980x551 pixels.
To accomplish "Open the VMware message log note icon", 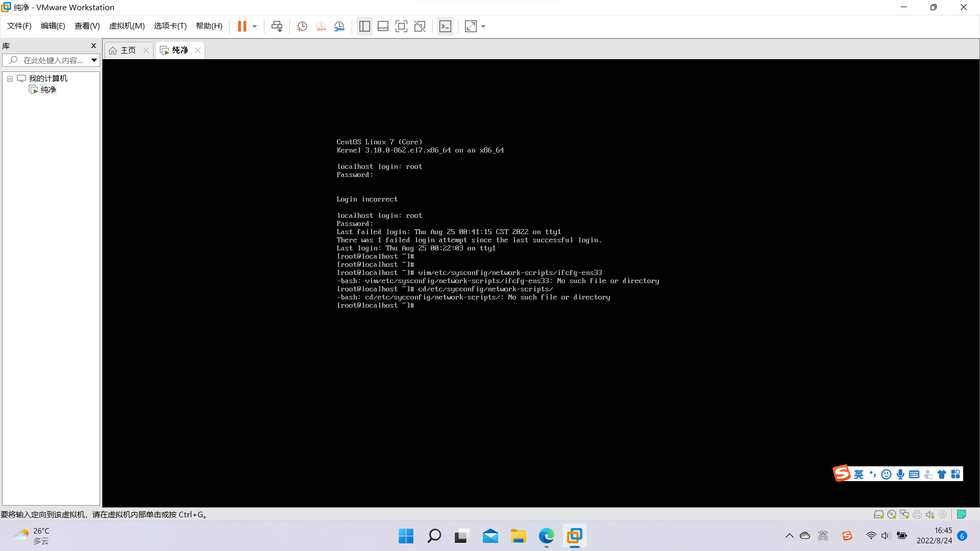I will pos(962,514).
